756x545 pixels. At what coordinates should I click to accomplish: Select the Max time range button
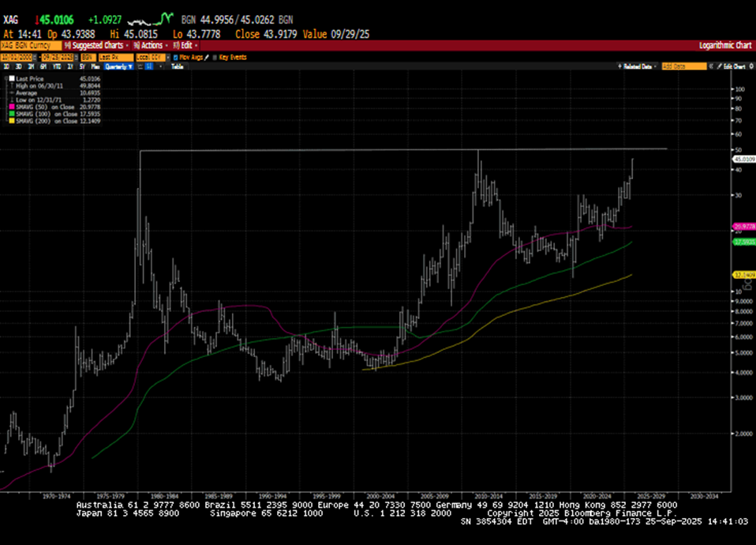click(95, 67)
